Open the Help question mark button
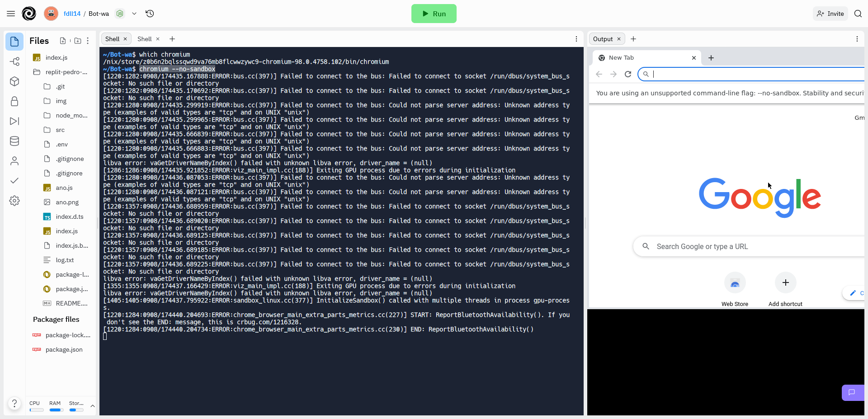Viewport: 868px width, 419px height. click(x=14, y=403)
